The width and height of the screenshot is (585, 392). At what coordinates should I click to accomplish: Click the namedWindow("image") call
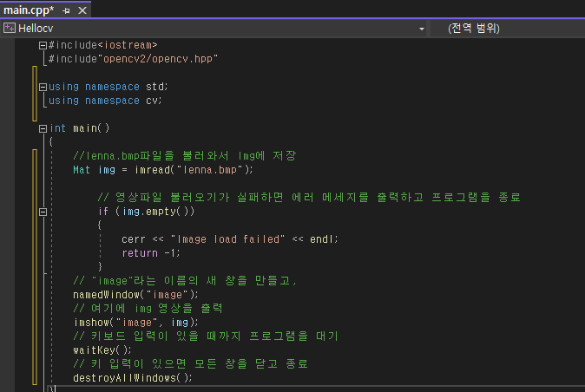click(x=135, y=295)
